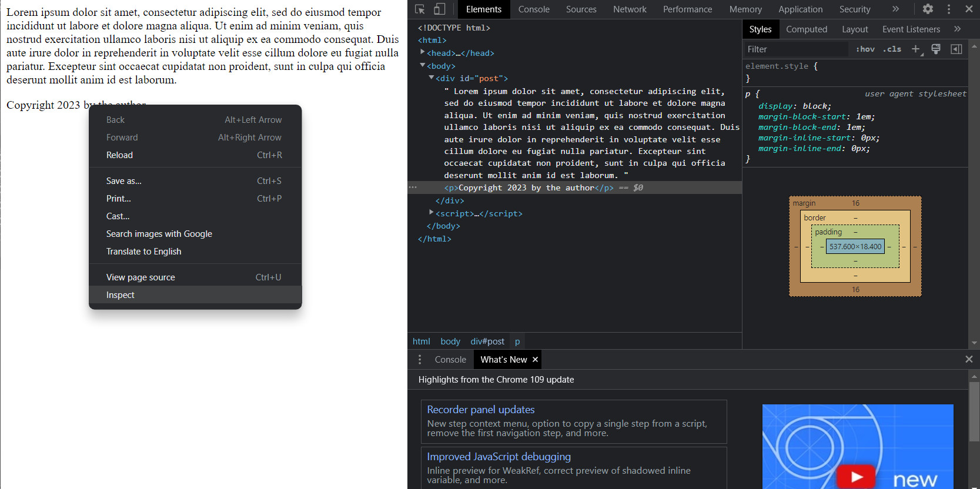Screen dimensions: 980x489
Task: Select the Styles sub-tab
Action: [760, 29]
